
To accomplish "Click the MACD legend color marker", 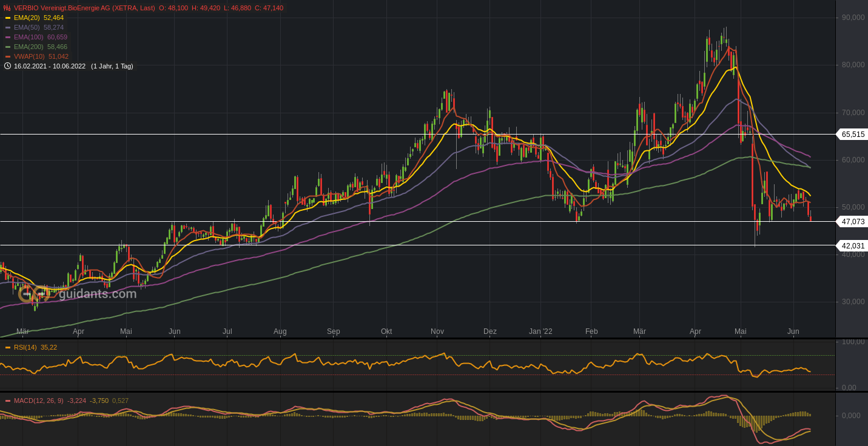I will click(8, 401).
